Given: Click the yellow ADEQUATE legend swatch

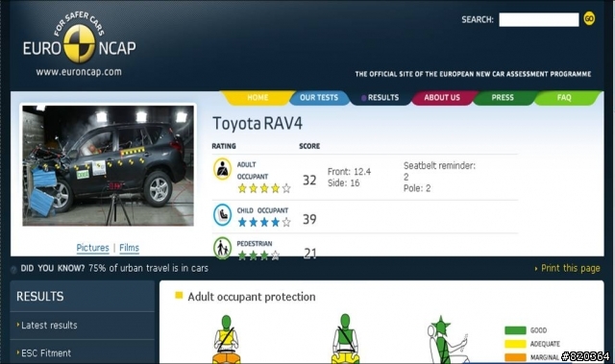Looking at the screenshot, I should (515, 344).
